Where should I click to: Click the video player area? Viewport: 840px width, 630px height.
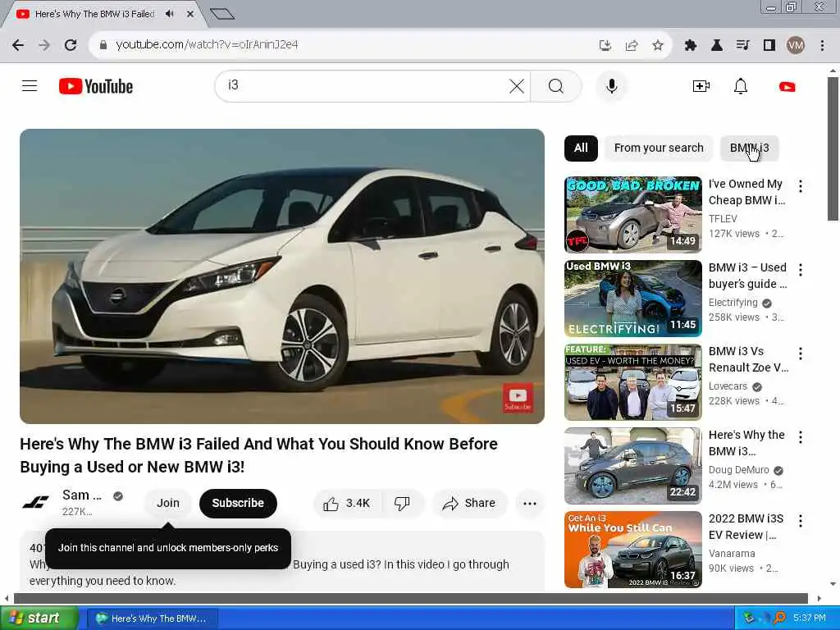(x=282, y=276)
